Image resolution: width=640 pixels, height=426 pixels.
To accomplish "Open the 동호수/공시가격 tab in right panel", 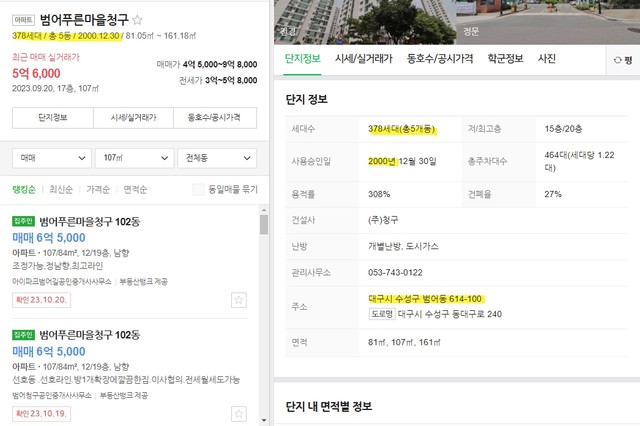I will click(x=440, y=59).
